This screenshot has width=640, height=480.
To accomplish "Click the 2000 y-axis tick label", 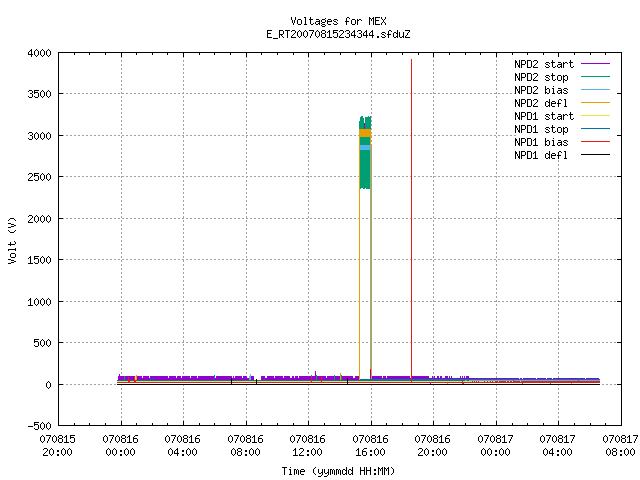I will coord(39,219).
